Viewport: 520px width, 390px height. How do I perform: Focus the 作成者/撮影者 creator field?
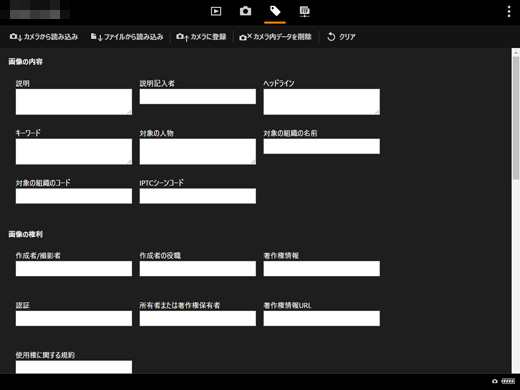(x=74, y=269)
